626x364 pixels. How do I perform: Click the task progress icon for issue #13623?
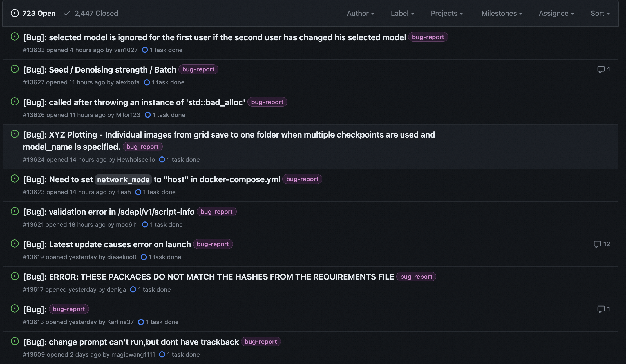click(138, 192)
